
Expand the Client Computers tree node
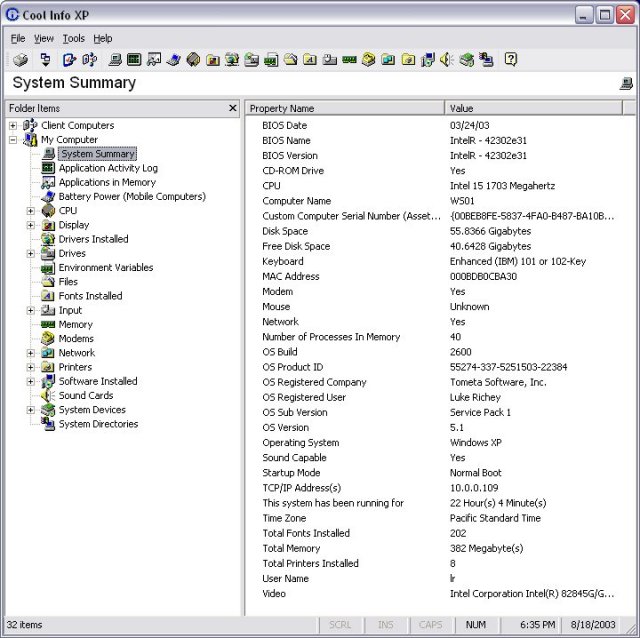[x=13, y=126]
